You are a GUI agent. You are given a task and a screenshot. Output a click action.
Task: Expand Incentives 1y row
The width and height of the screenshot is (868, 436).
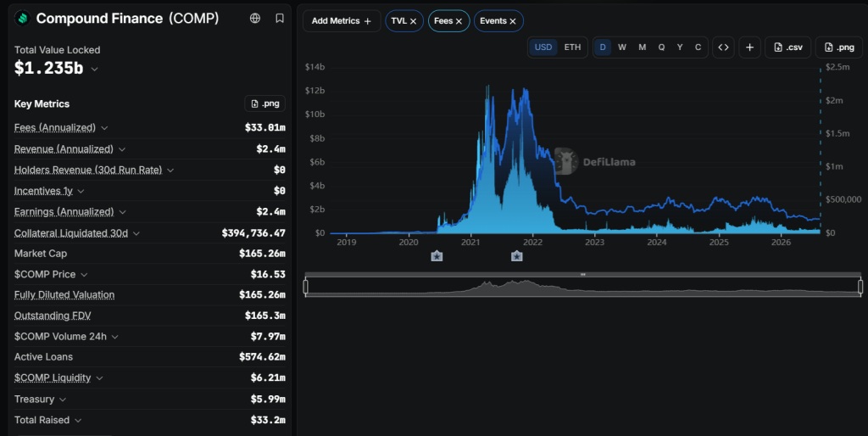point(81,191)
